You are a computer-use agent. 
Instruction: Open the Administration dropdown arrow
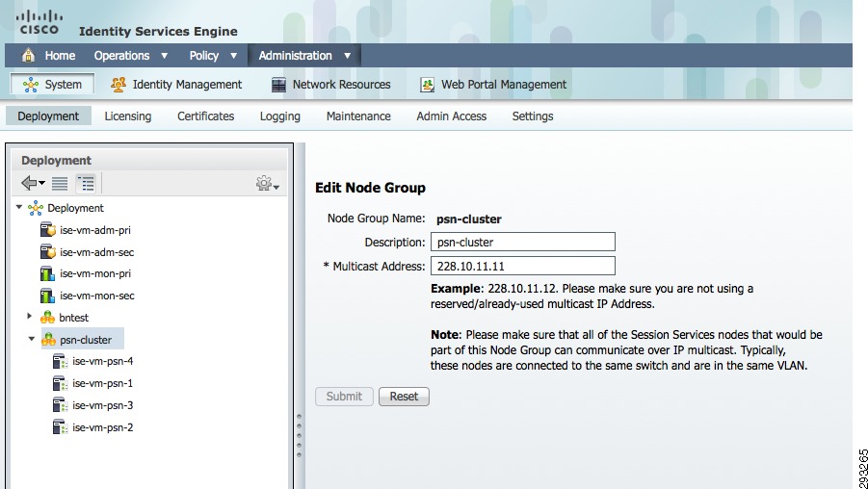(347, 56)
